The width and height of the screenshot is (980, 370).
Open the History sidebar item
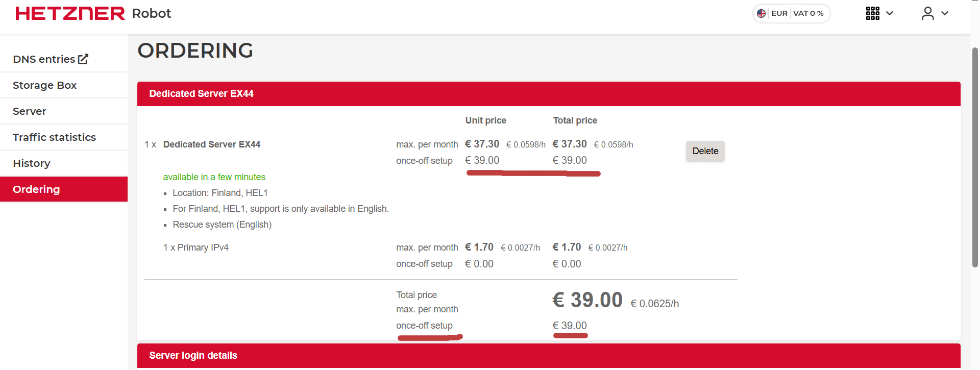[32, 163]
